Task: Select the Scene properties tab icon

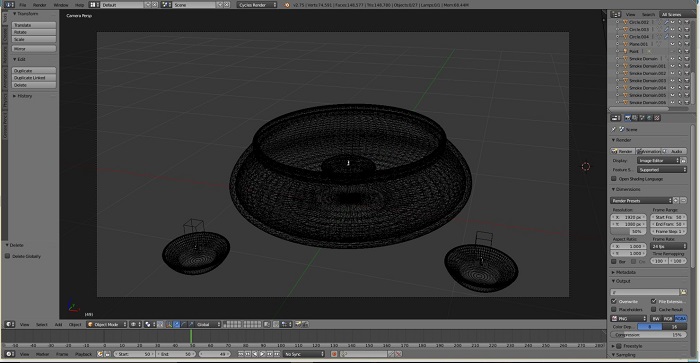Action: click(642, 118)
